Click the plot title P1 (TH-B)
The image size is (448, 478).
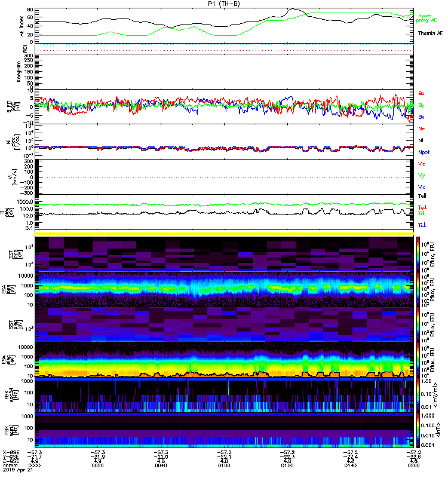pyautogui.click(x=223, y=4)
